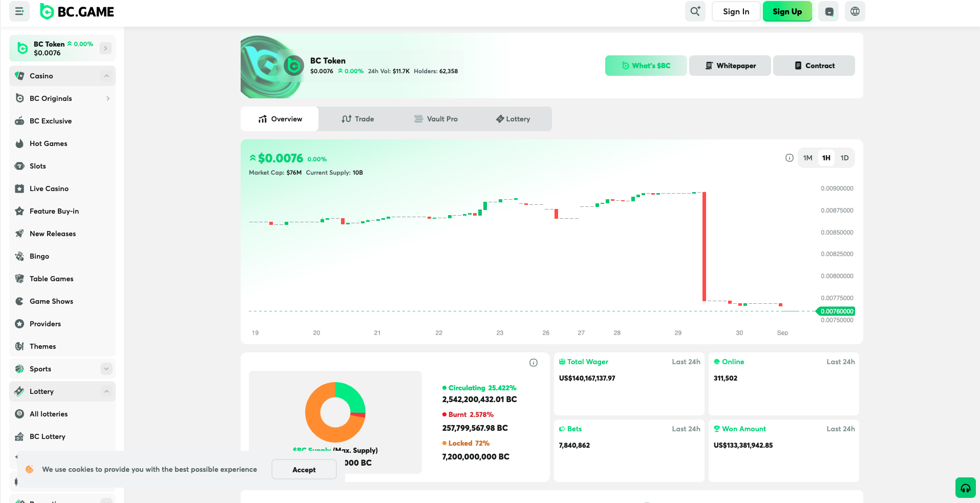This screenshot has height=503, width=980.
Task: Click the large red candlestick on chart
Action: 705,246
